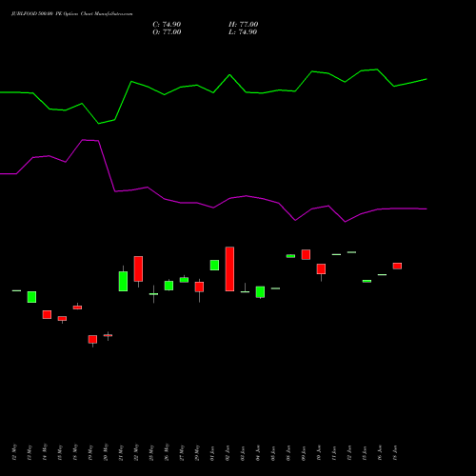Click the 26 May date label
Viewport: 476px width, 476px height.
[167, 452]
